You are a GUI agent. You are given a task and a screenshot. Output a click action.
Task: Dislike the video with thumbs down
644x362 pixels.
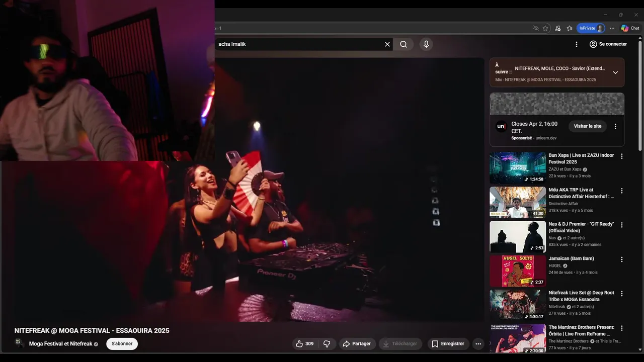pyautogui.click(x=327, y=344)
